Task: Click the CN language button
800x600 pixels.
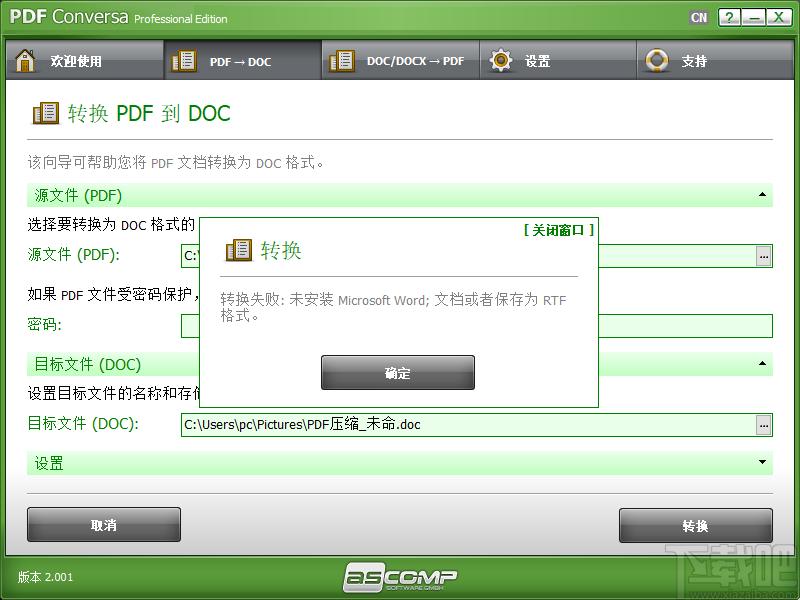Action: (699, 18)
